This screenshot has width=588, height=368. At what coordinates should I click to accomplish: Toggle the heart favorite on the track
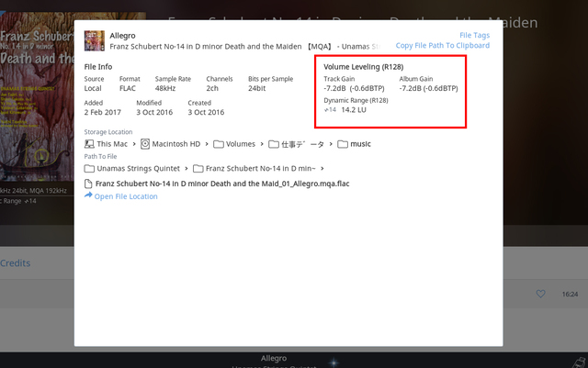pos(541,294)
